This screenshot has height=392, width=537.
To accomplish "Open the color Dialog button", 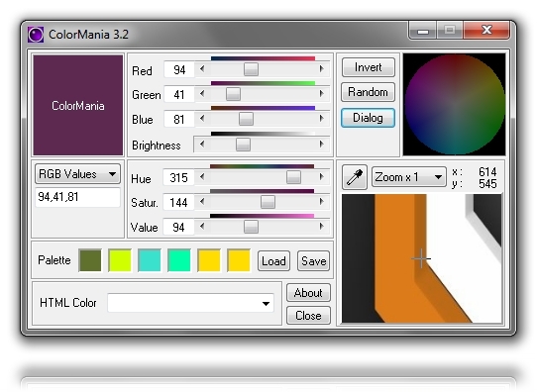I will click(x=369, y=118).
